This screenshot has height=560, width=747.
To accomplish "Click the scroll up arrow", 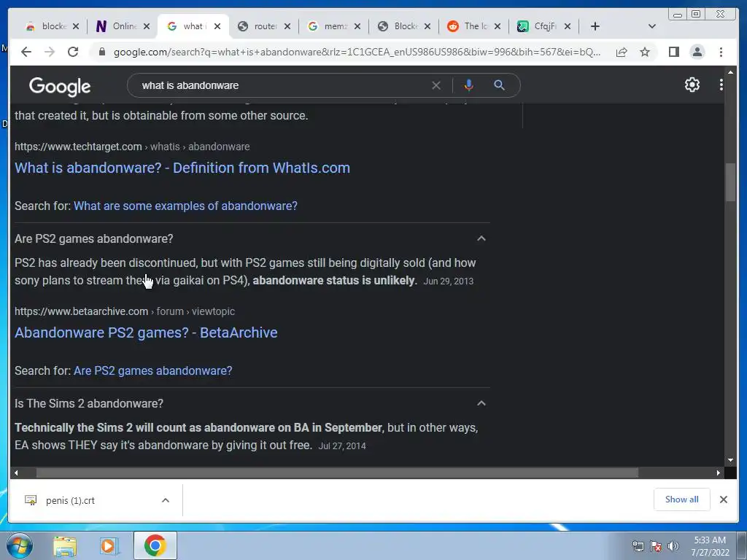I will pos(730,72).
